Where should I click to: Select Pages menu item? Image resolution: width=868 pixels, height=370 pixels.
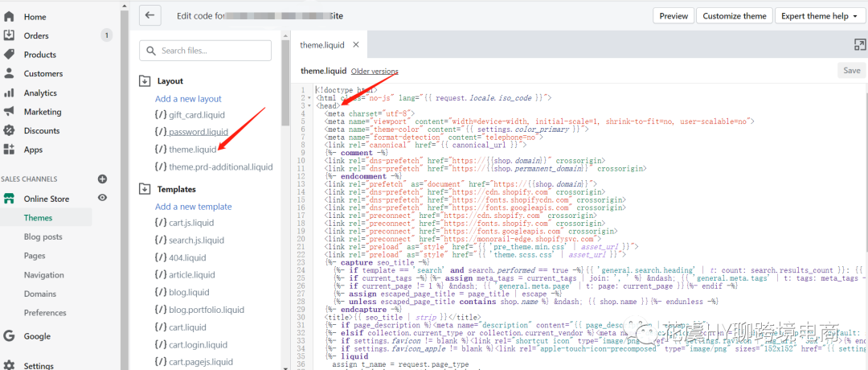click(35, 256)
